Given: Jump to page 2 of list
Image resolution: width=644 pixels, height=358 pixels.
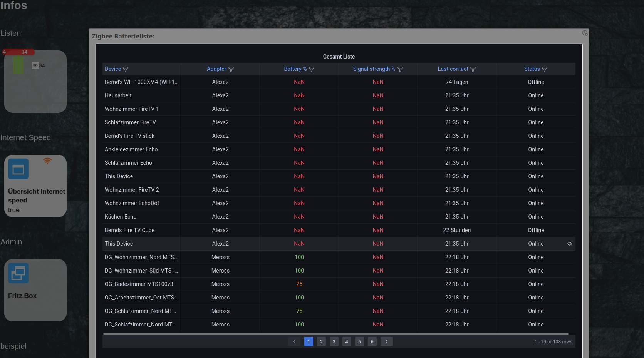Looking at the screenshot, I should 321,341.
